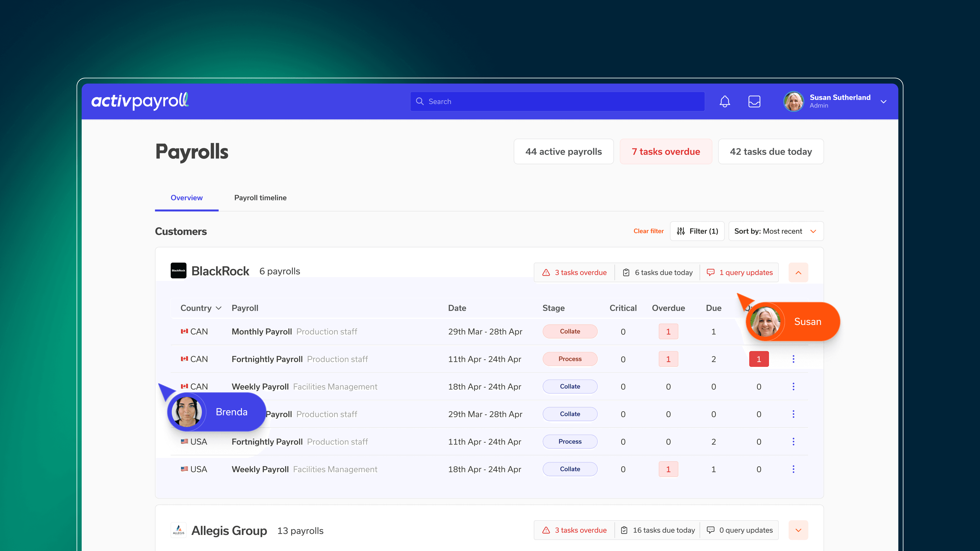Image resolution: width=980 pixels, height=551 pixels.
Task: Open the kebab menu for USA Fortnightly Payroll
Action: click(x=793, y=442)
